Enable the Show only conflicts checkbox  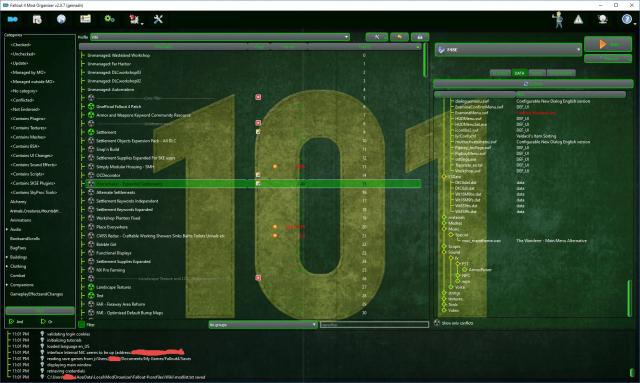tap(437, 323)
